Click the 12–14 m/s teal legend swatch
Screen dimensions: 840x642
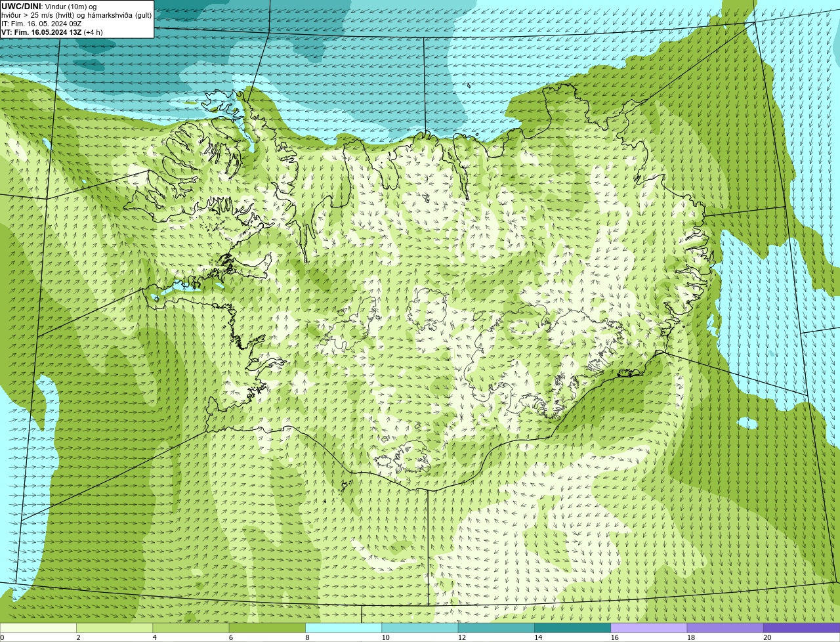496,628
